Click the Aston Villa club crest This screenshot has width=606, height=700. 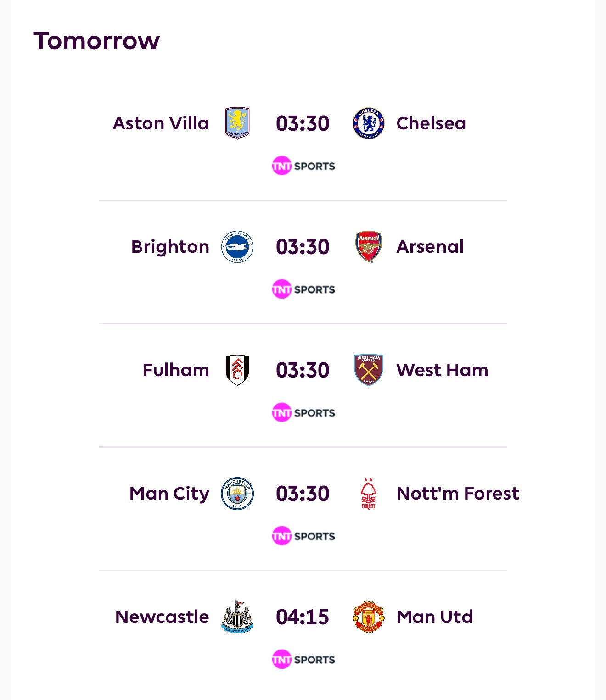click(x=237, y=123)
